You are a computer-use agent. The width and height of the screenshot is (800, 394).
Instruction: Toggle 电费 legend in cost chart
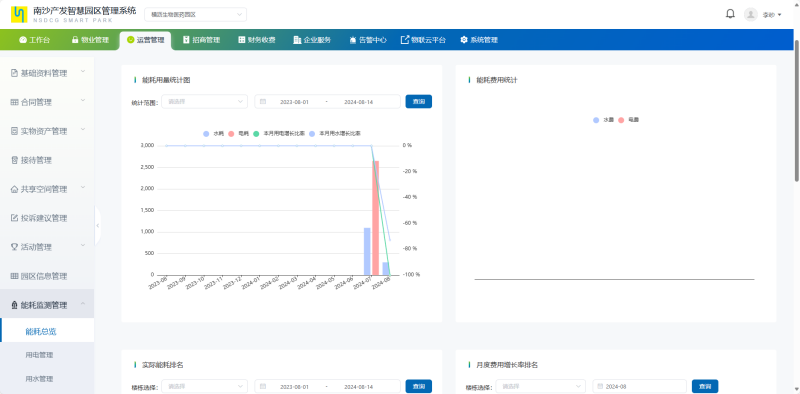(629, 120)
